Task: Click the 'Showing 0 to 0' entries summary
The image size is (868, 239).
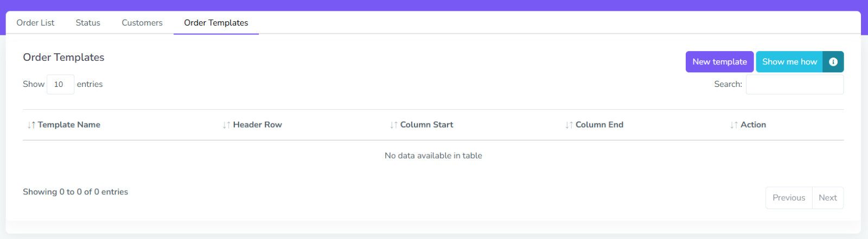Action: click(x=75, y=192)
